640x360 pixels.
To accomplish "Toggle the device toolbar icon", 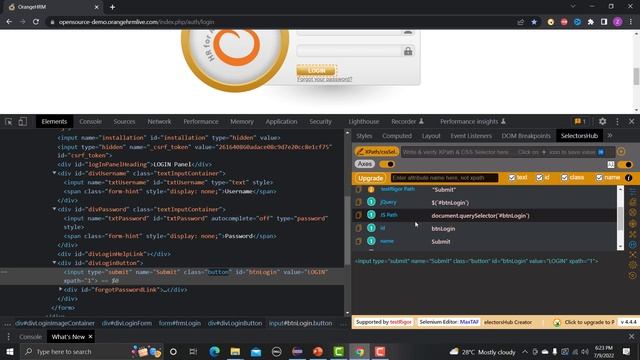I will 22,122.
